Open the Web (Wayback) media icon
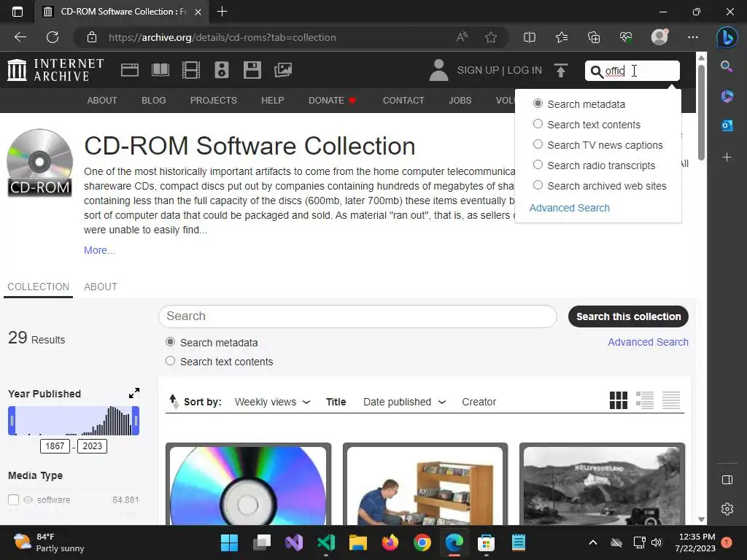The height and width of the screenshot is (560, 747). (x=130, y=70)
